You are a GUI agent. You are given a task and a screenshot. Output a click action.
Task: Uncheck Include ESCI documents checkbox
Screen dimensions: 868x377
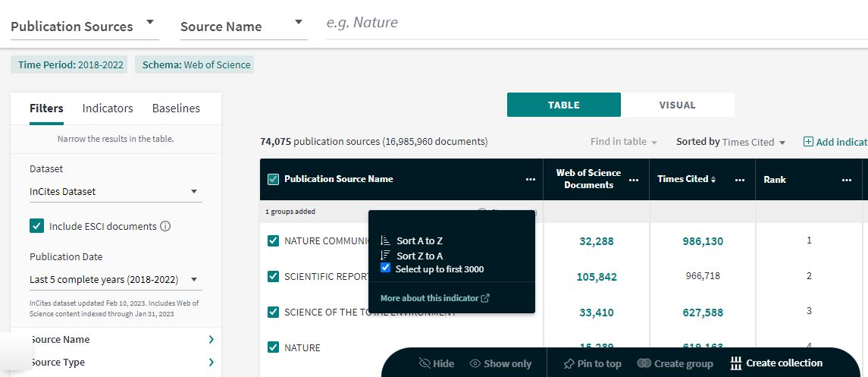[36, 226]
